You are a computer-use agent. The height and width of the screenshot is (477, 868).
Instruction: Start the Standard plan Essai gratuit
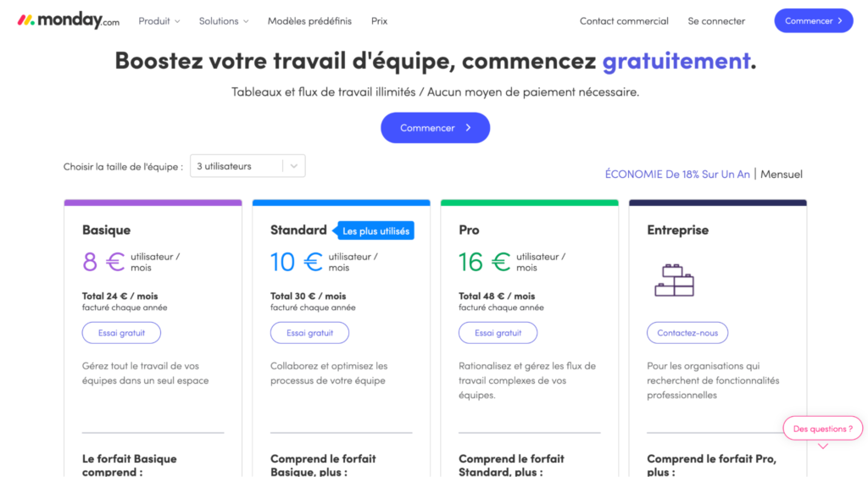pos(309,333)
